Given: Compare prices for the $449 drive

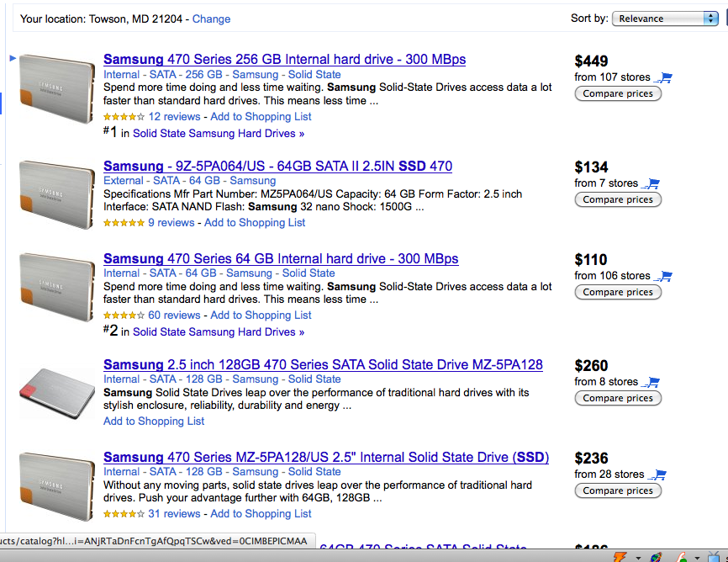Looking at the screenshot, I should pos(618,93).
